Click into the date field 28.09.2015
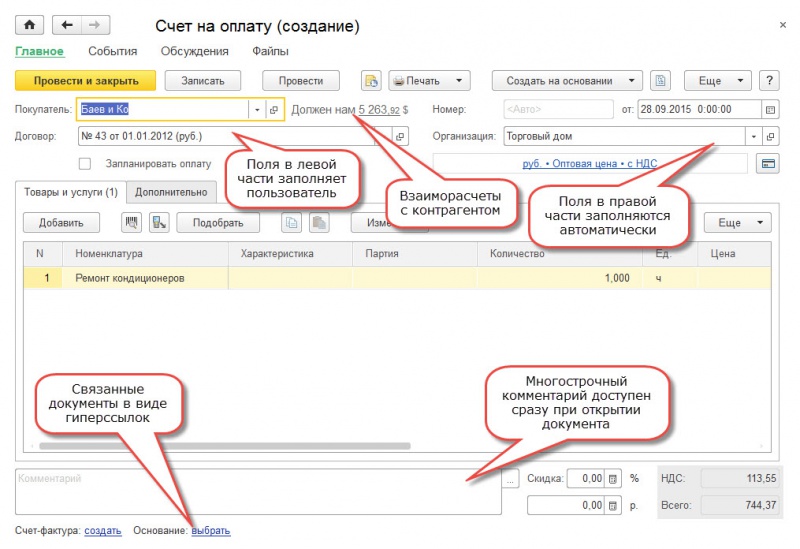 [x=699, y=109]
